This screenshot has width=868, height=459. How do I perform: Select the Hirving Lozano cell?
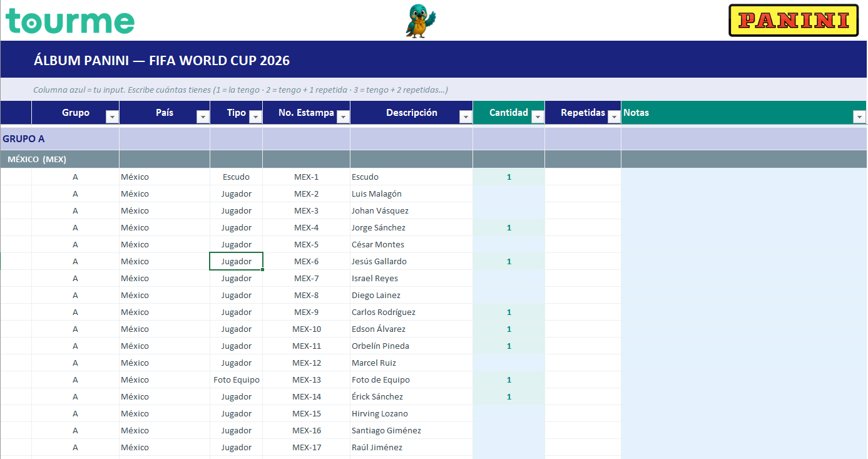pyautogui.click(x=411, y=414)
